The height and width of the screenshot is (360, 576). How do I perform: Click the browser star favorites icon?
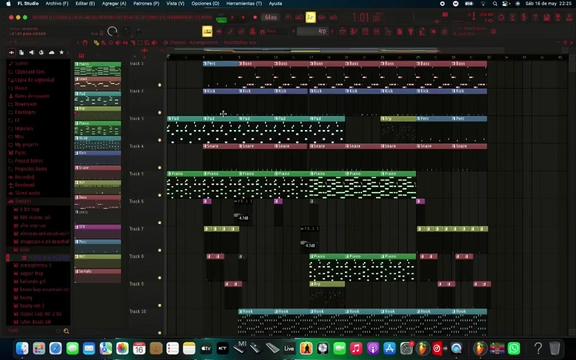pos(61,53)
